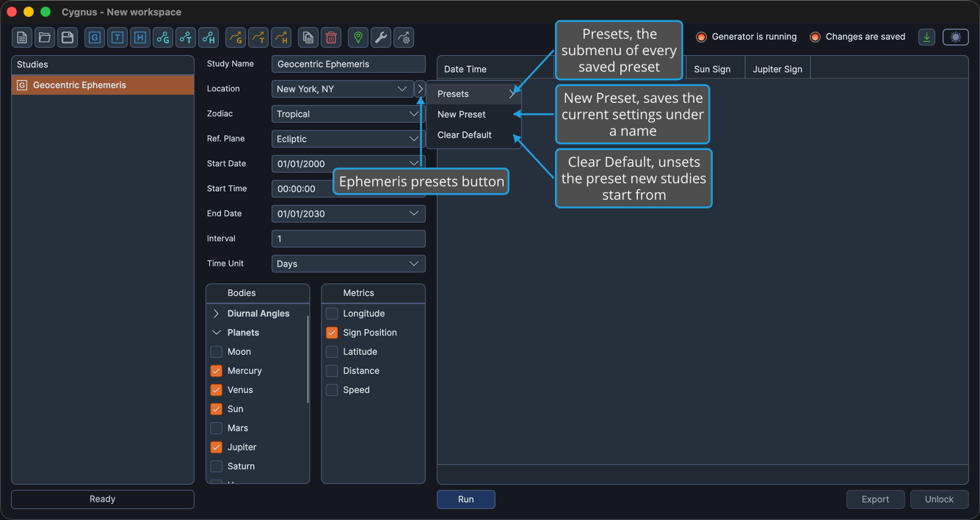Click the Date Time column header
The image size is (980, 520).
tap(496, 69)
